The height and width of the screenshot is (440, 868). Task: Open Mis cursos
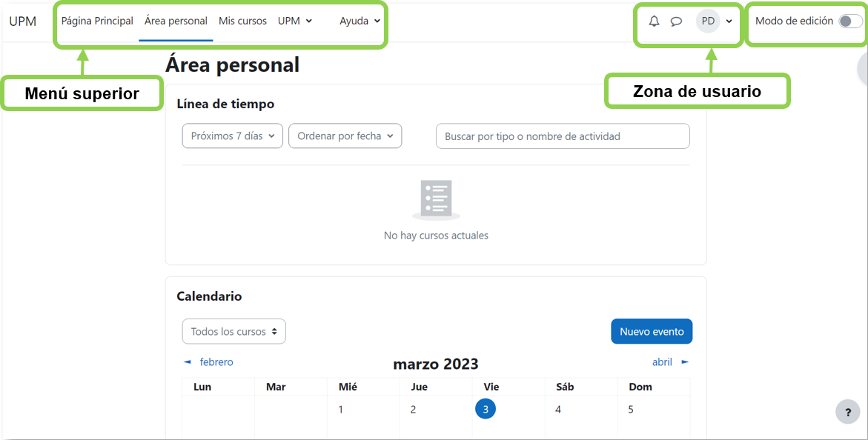pos(242,21)
